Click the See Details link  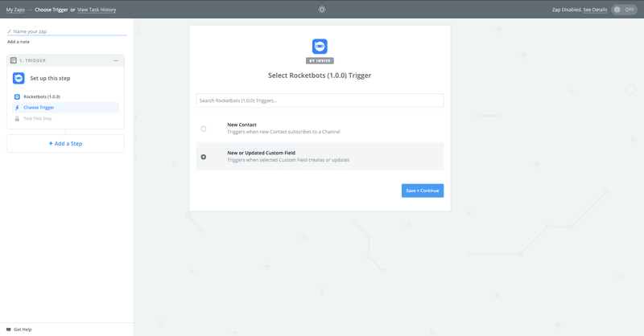[x=595, y=10]
